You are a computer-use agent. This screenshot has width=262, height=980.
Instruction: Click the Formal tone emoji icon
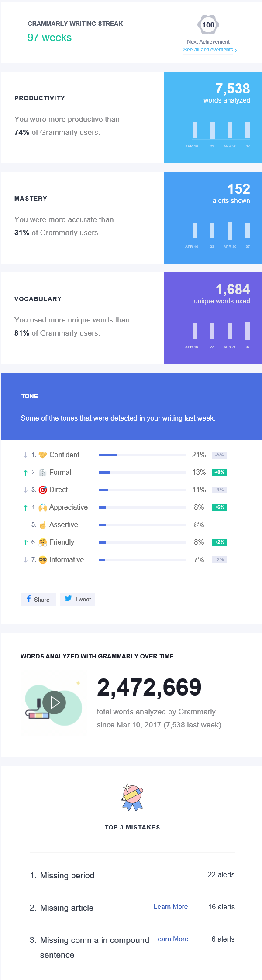coord(43,473)
